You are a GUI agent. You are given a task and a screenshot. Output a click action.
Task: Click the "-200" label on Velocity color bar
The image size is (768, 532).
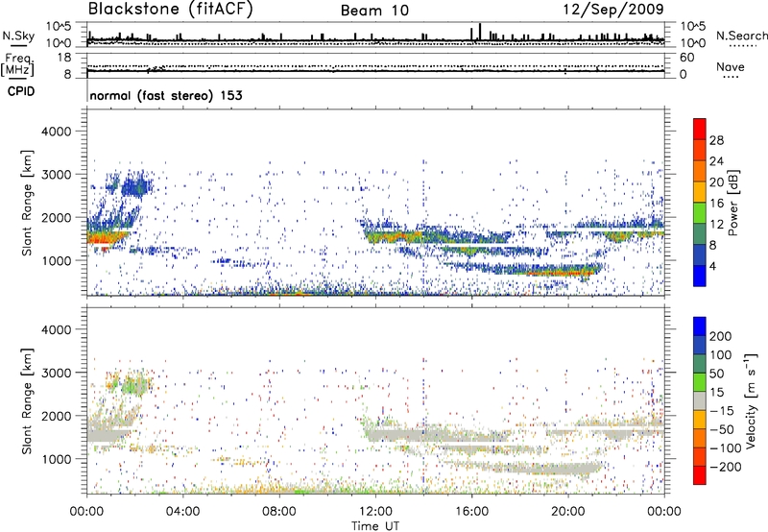726,467
